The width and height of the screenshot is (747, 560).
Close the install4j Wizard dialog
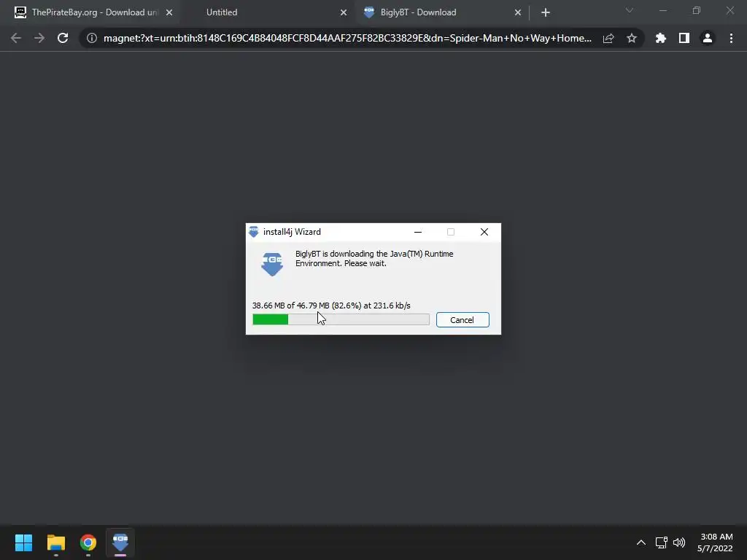[x=484, y=232]
